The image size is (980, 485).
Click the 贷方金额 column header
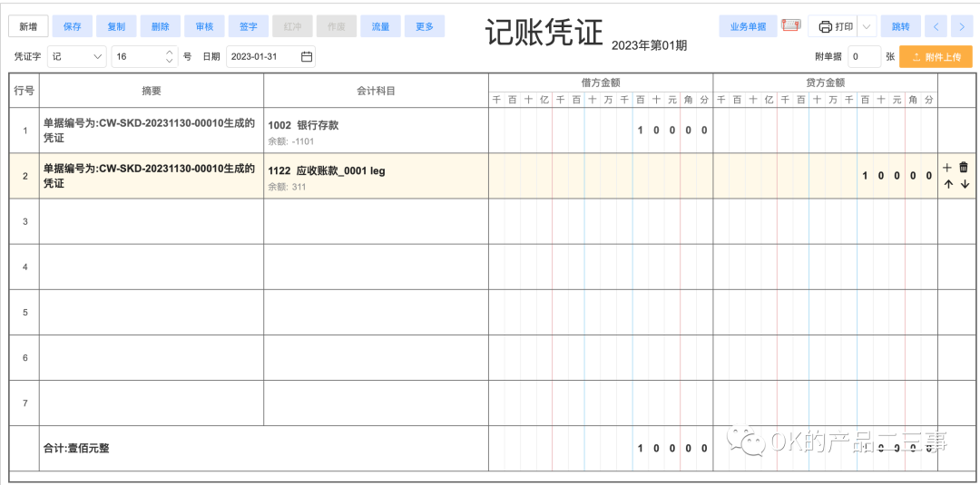[825, 82]
